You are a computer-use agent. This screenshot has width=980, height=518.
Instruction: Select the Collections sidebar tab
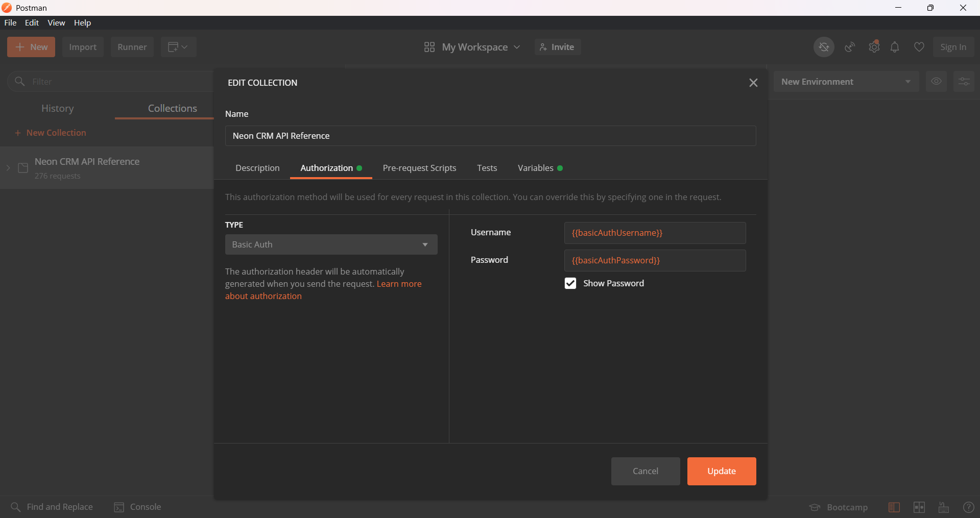(x=173, y=108)
